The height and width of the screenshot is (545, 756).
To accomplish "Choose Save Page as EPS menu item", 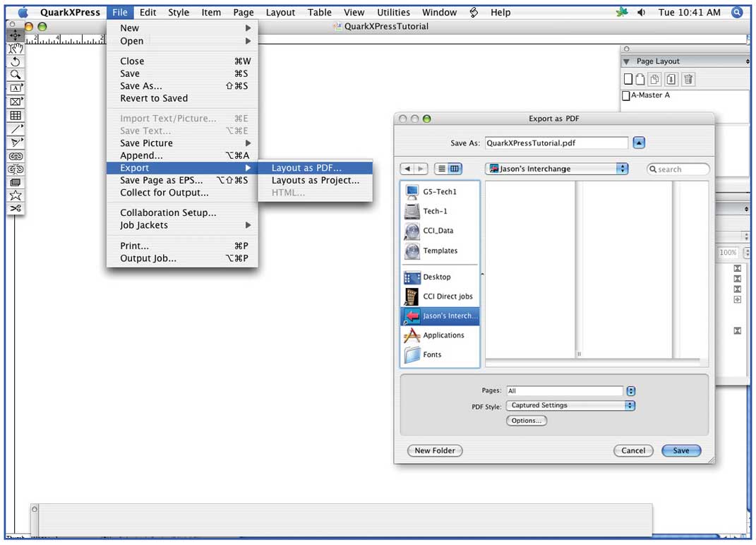I will (182, 181).
